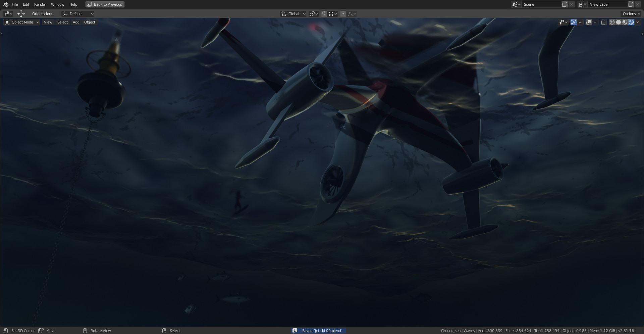The width and height of the screenshot is (644, 334).
Task: Toggle viewport overlays
Action: 589,22
